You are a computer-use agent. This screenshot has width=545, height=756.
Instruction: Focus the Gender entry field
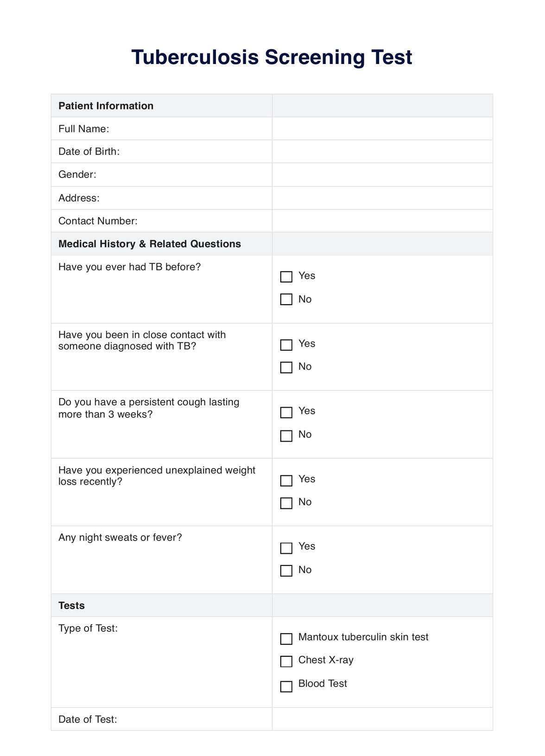[x=382, y=175]
